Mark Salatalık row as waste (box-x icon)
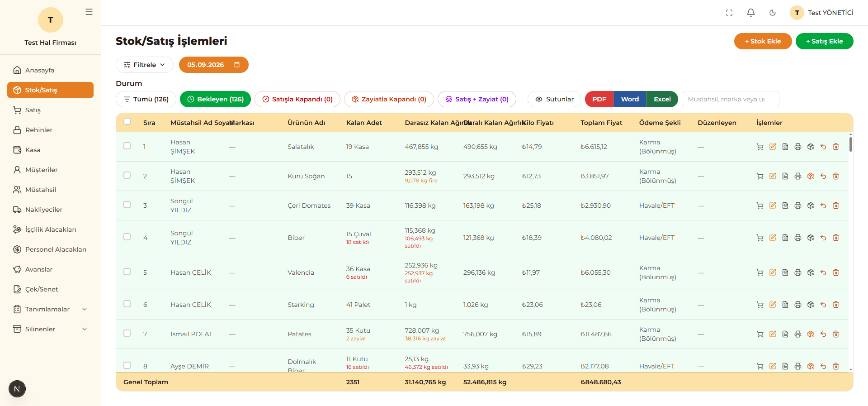868x406 pixels. [x=811, y=147]
